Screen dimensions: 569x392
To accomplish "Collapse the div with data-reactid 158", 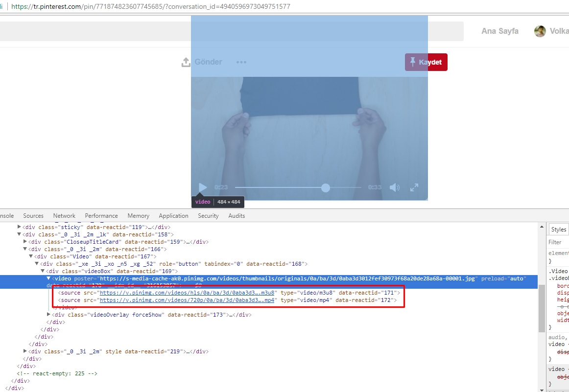I will [19, 234].
